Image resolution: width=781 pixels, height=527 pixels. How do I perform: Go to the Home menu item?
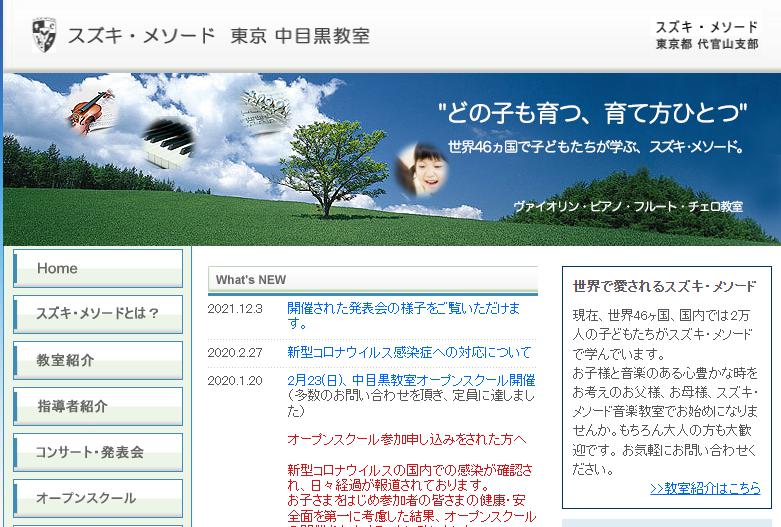[x=98, y=269]
